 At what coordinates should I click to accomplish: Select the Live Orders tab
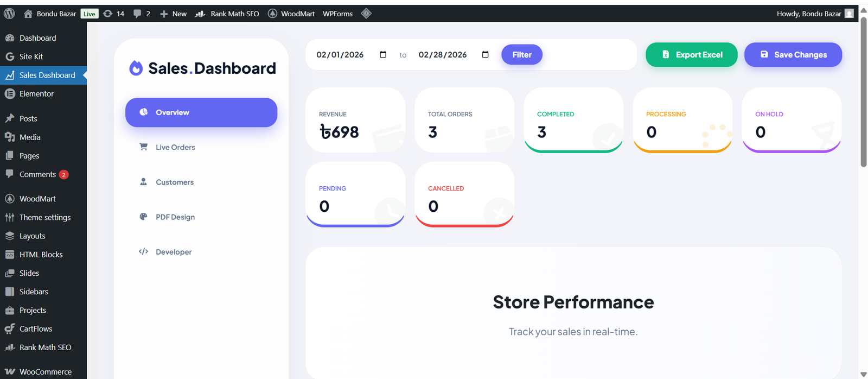pyautogui.click(x=175, y=147)
